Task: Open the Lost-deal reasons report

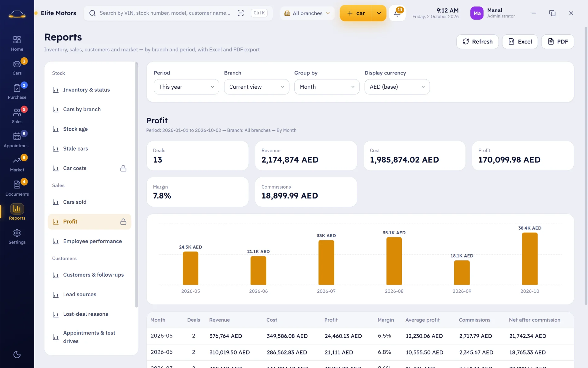Action: tap(89, 314)
